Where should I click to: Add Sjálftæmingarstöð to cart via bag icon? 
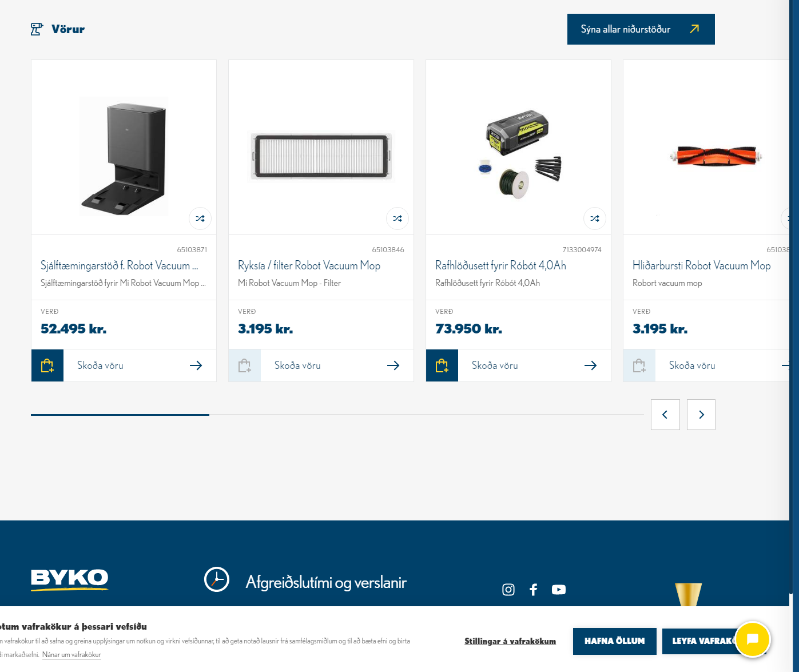tap(47, 365)
